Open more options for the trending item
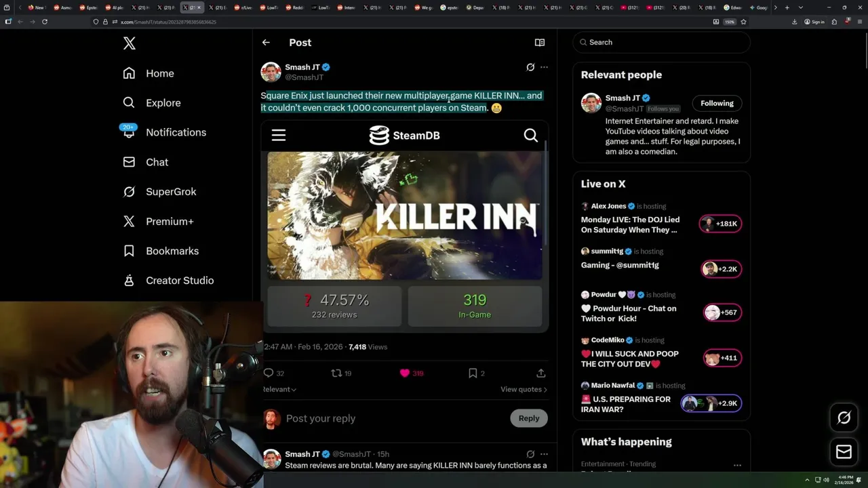Viewport: 868px width, 488px height. point(737,465)
